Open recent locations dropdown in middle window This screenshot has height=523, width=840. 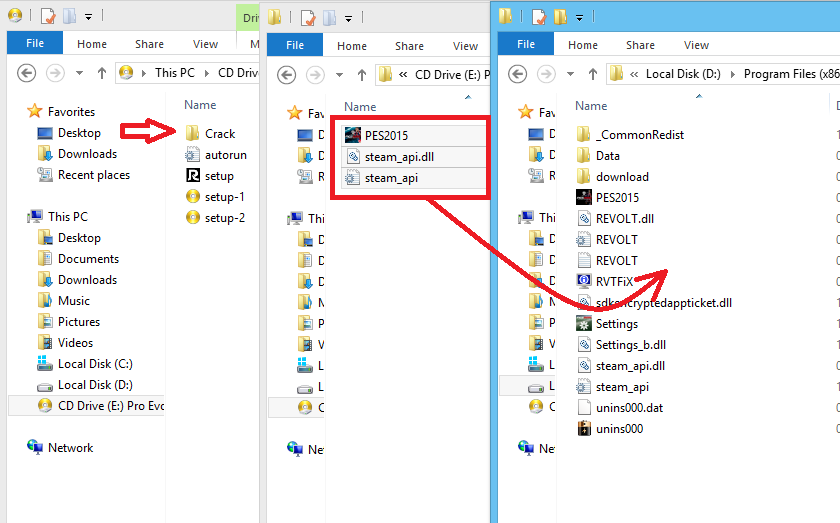(x=339, y=75)
